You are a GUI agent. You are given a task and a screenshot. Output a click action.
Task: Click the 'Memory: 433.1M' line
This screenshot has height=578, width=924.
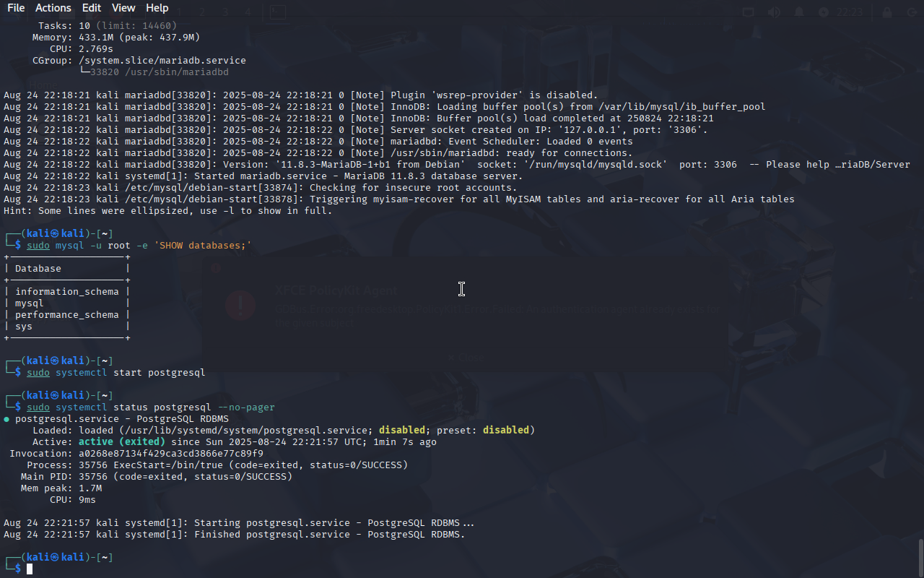tap(116, 38)
